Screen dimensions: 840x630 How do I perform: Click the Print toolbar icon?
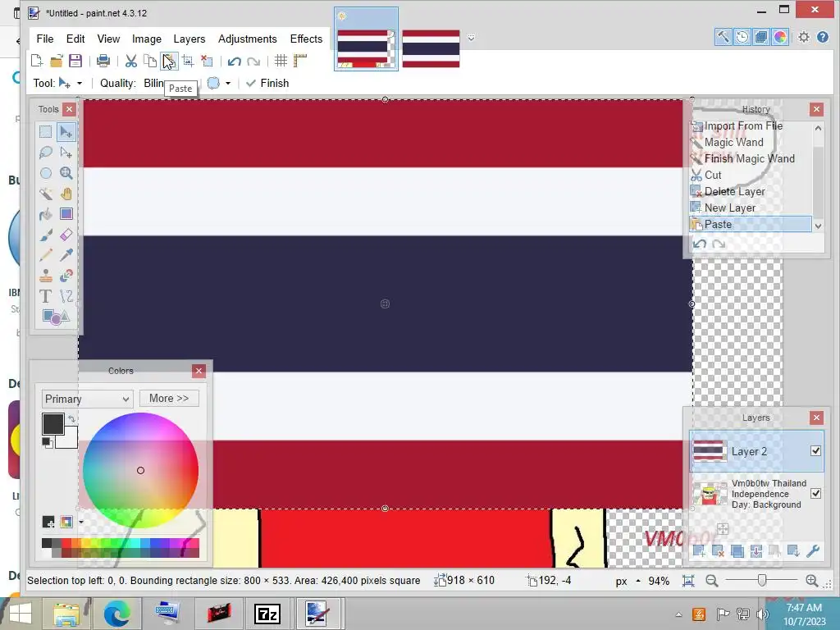tap(103, 61)
